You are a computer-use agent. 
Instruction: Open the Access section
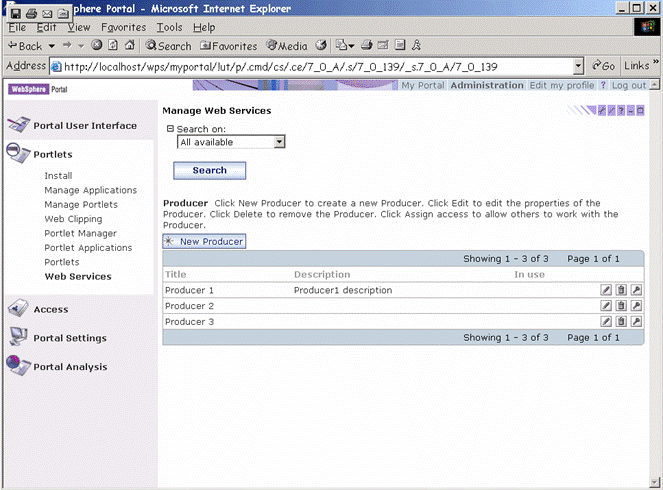click(x=51, y=309)
